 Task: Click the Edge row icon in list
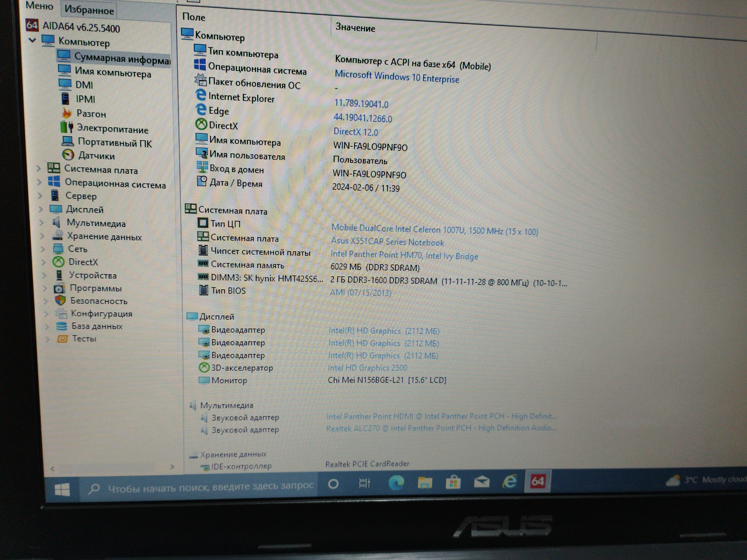(x=201, y=109)
